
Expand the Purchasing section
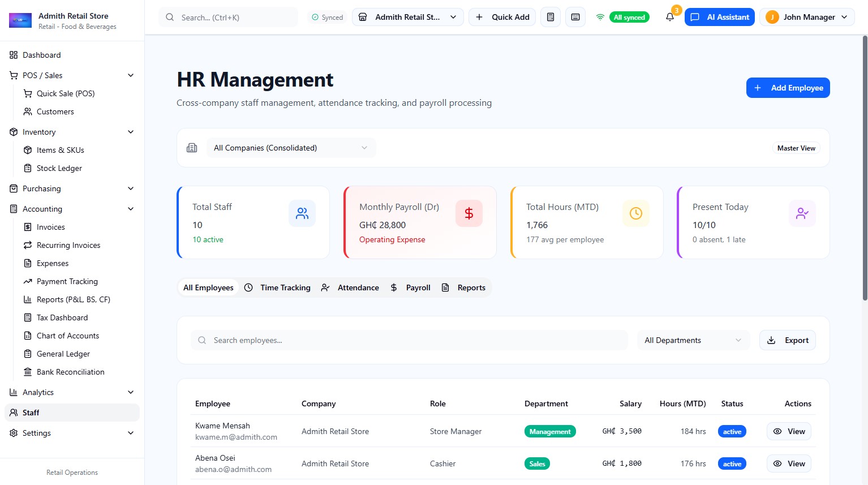tap(72, 188)
